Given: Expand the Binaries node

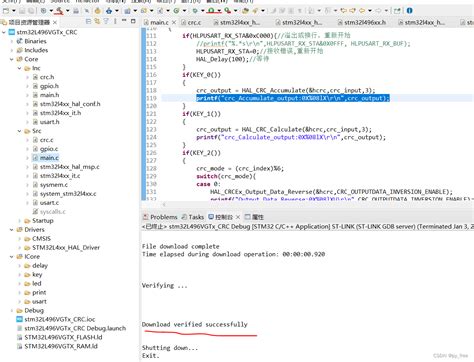Looking at the screenshot, I should (x=12, y=41).
